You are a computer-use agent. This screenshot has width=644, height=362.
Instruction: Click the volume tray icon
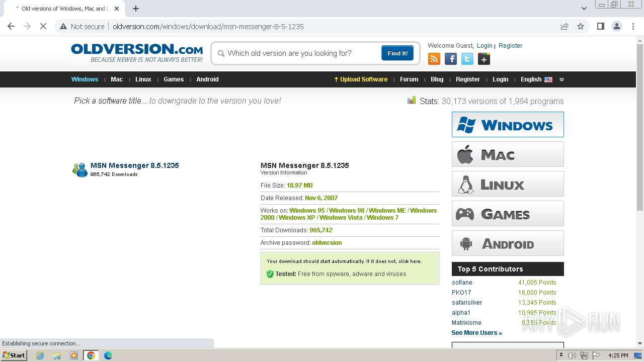tap(572, 355)
